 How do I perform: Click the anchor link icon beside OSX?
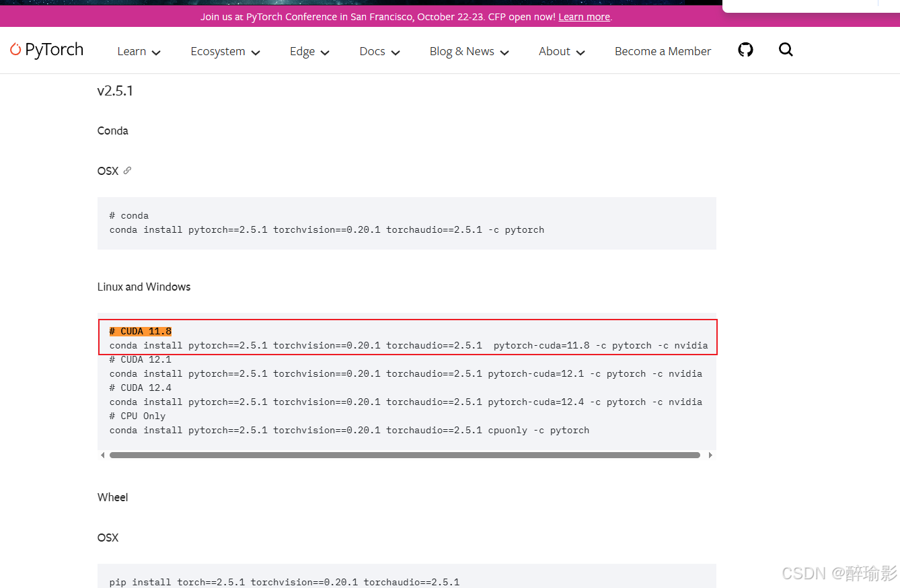click(127, 171)
